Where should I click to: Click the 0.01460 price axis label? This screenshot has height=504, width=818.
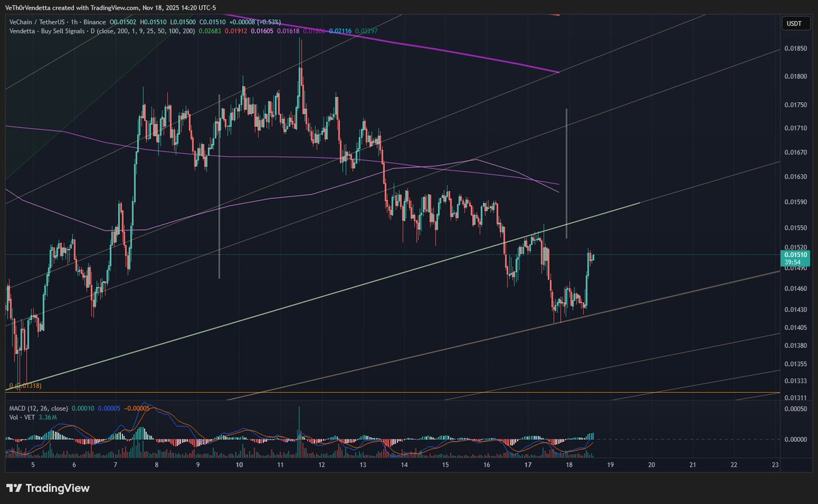click(x=795, y=288)
